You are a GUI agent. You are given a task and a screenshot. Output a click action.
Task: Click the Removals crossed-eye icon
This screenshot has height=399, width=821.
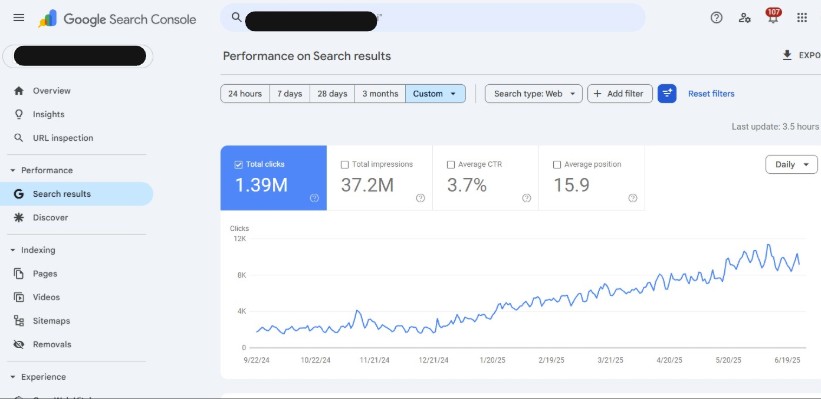[19, 344]
